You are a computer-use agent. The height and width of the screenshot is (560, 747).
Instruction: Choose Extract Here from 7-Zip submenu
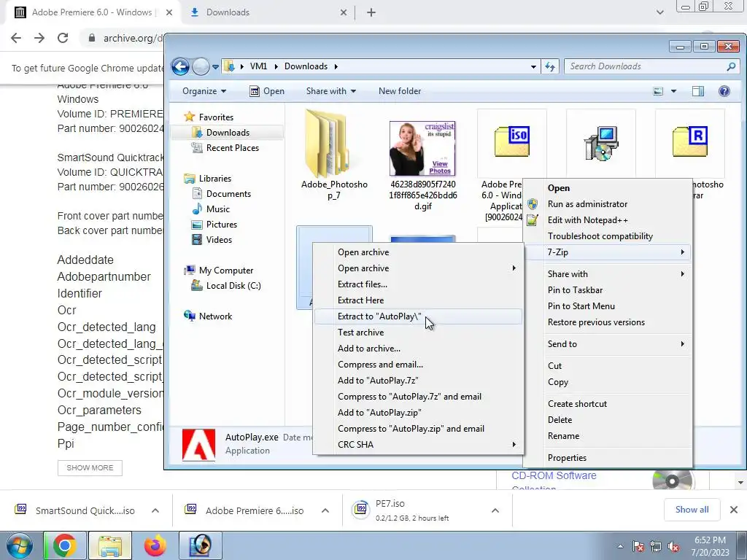418,300
